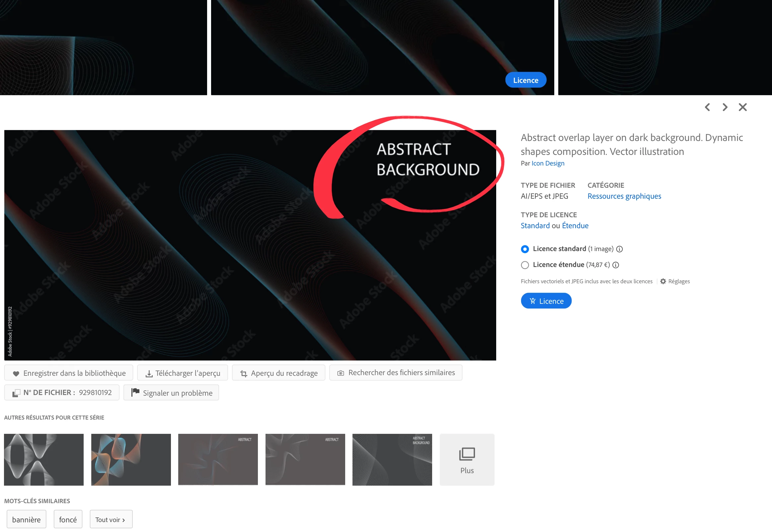Click the info icon beside Licence étendue
The height and width of the screenshot is (532, 772).
tap(616, 265)
